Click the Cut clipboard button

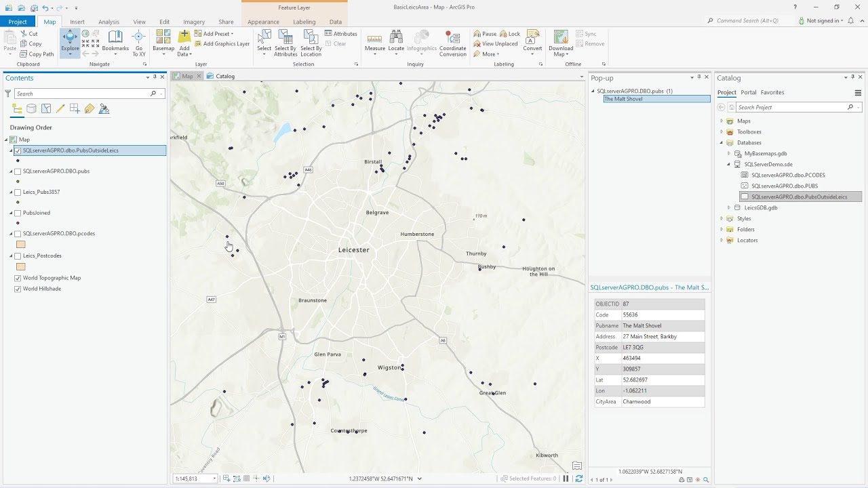[x=28, y=33]
